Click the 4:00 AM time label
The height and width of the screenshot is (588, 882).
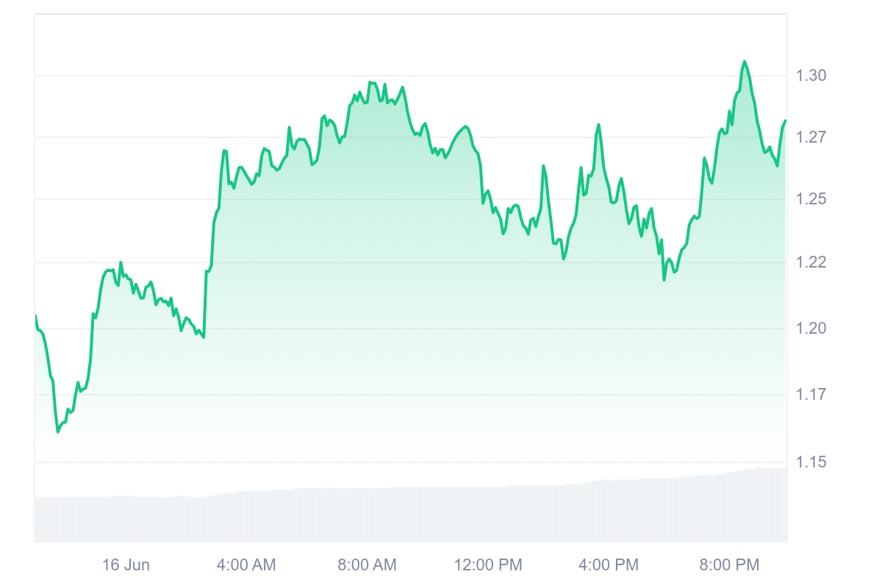tap(246, 565)
